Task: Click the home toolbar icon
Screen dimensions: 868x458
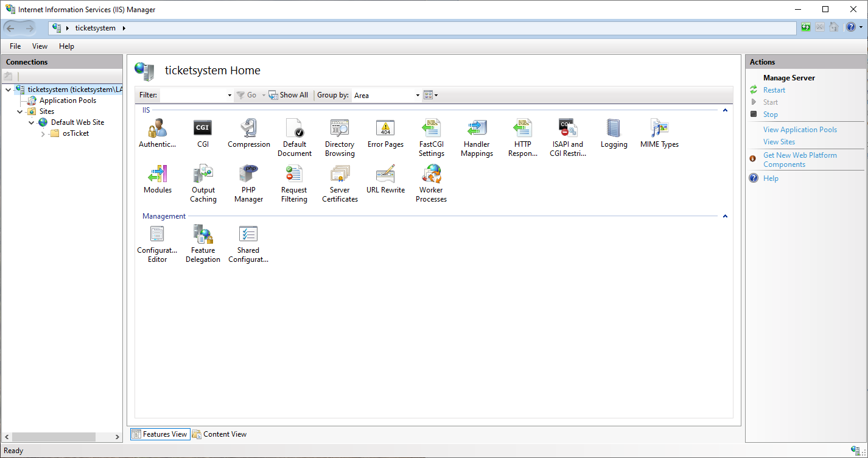Action: point(834,27)
